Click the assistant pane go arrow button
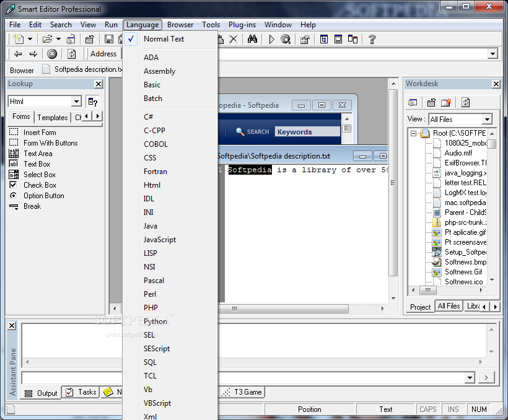This screenshot has width=508, height=420. click(x=486, y=377)
